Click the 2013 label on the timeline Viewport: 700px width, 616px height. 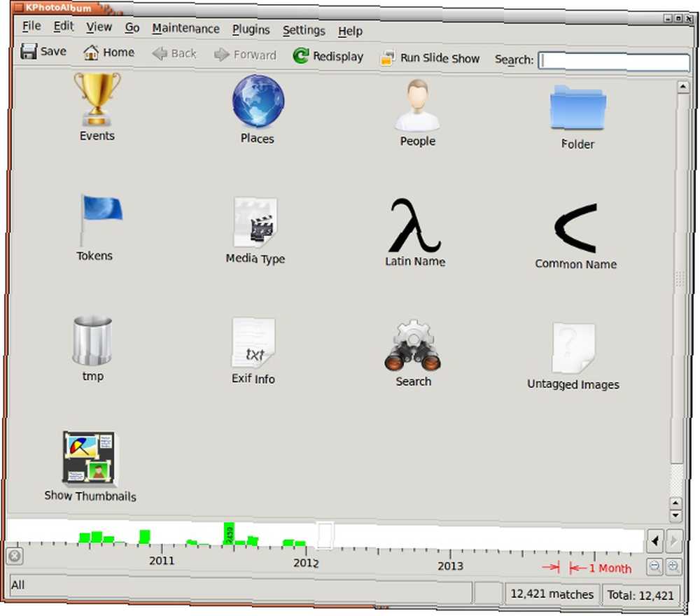(x=450, y=566)
